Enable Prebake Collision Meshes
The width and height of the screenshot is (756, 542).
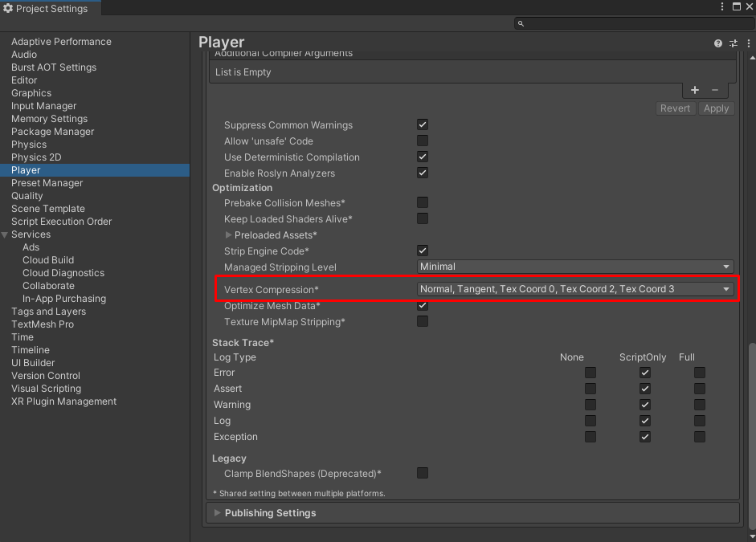423,202
